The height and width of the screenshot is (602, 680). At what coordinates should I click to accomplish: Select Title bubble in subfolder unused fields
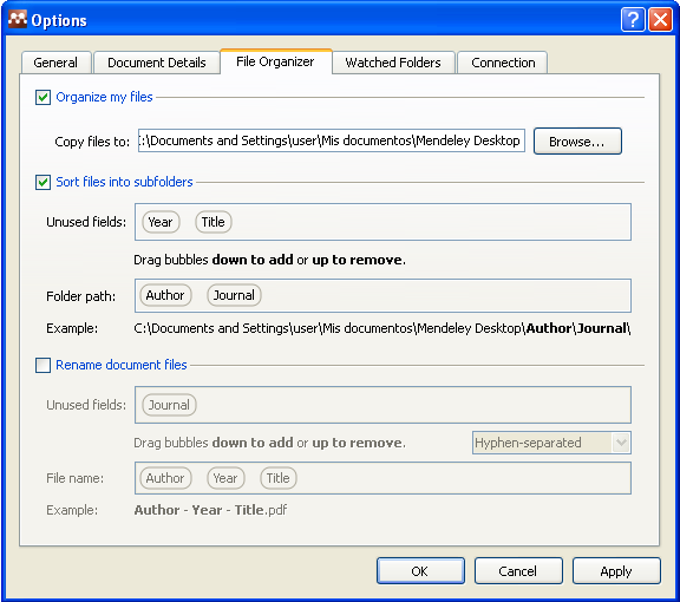tap(213, 222)
